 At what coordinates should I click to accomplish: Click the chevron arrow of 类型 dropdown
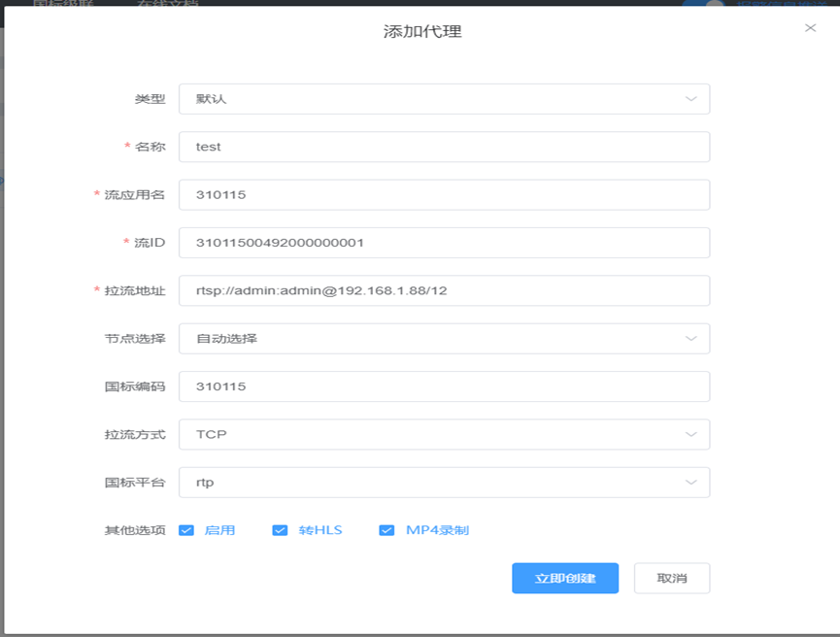[x=691, y=99]
